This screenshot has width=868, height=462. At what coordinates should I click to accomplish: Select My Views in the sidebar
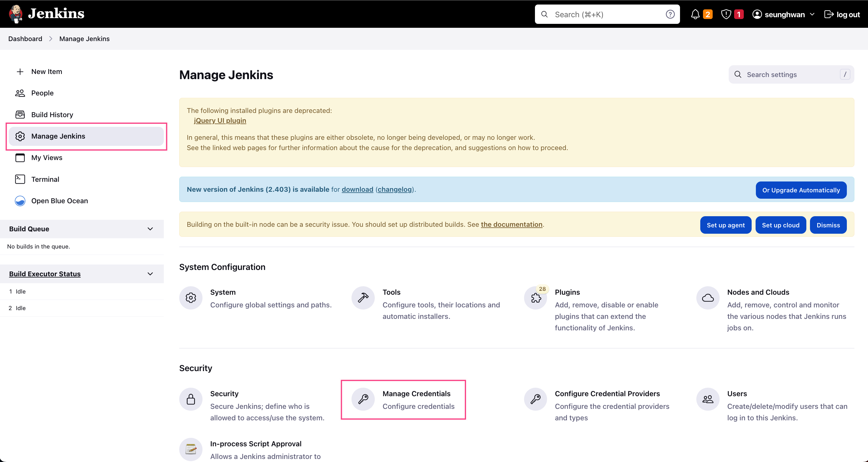click(47, 158)
